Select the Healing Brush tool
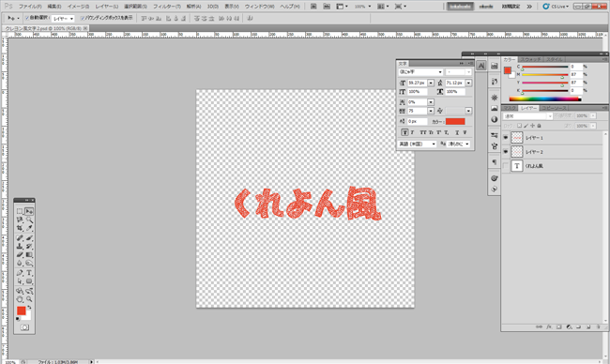The height and width of the screenshot is (364, 610). click(20, 238)
